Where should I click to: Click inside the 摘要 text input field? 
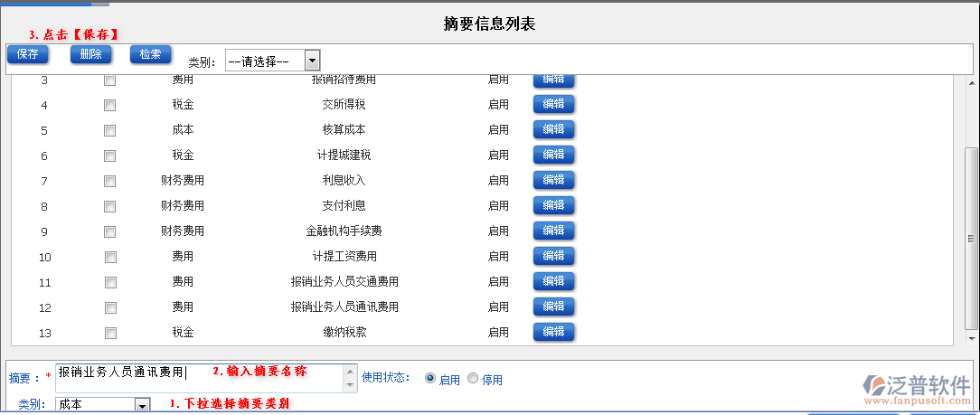click(199, 378)
